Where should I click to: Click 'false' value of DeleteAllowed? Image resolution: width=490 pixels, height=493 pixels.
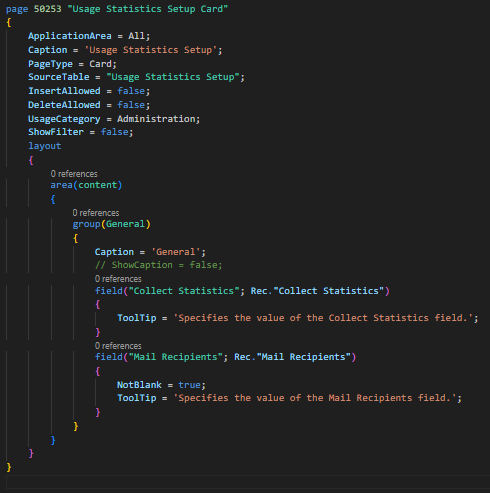pos(131,105)
